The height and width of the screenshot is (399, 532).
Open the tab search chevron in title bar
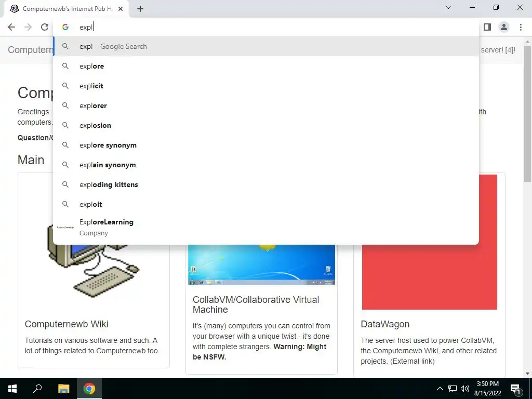click(x=448, y=7)
